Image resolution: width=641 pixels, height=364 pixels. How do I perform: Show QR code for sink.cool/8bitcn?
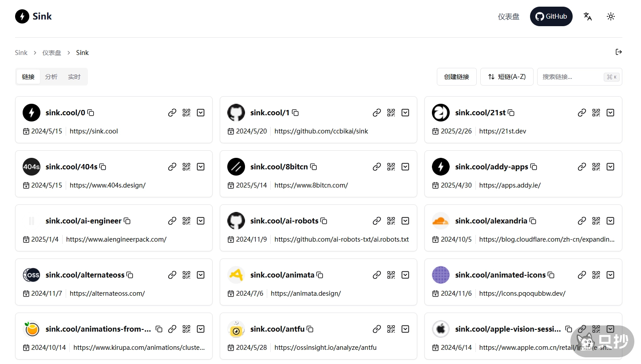391,167
